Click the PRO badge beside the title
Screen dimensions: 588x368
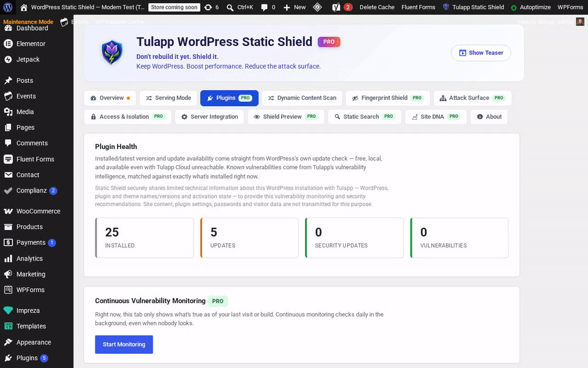click(329, 42)
